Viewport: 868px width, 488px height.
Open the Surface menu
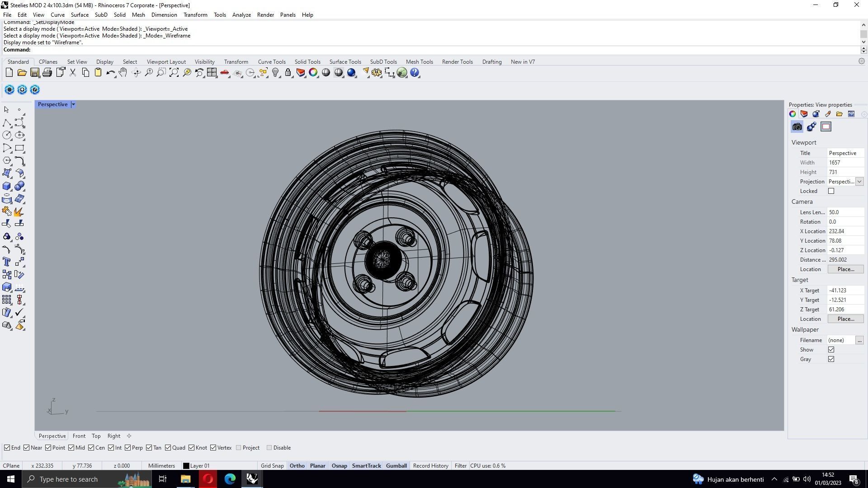(80, 15)
